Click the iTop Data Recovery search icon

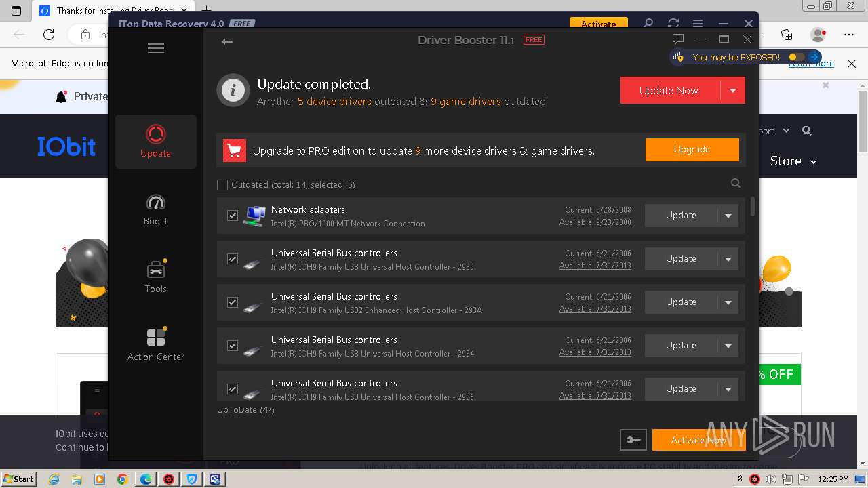[x=648, y=24]
